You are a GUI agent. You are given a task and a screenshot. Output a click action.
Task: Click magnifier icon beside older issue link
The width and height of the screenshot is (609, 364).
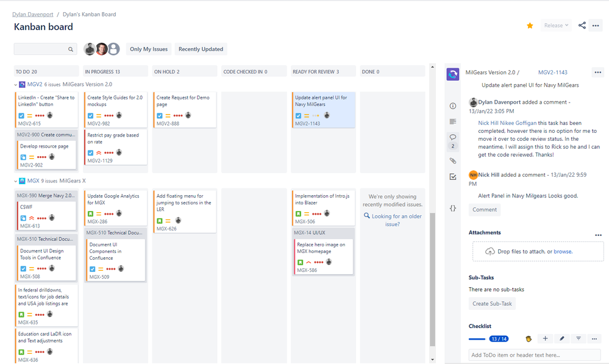366,216
